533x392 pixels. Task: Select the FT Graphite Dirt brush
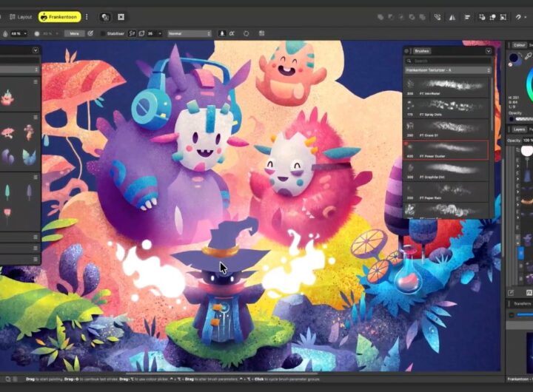(446, 171)
